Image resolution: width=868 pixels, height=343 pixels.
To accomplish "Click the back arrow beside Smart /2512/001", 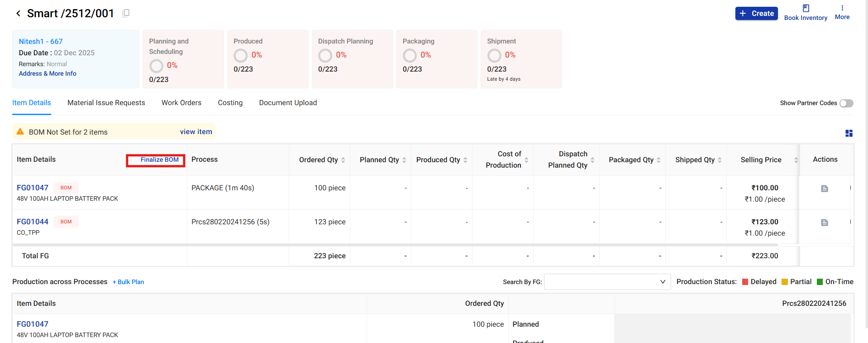I will [x=18, y=14].
